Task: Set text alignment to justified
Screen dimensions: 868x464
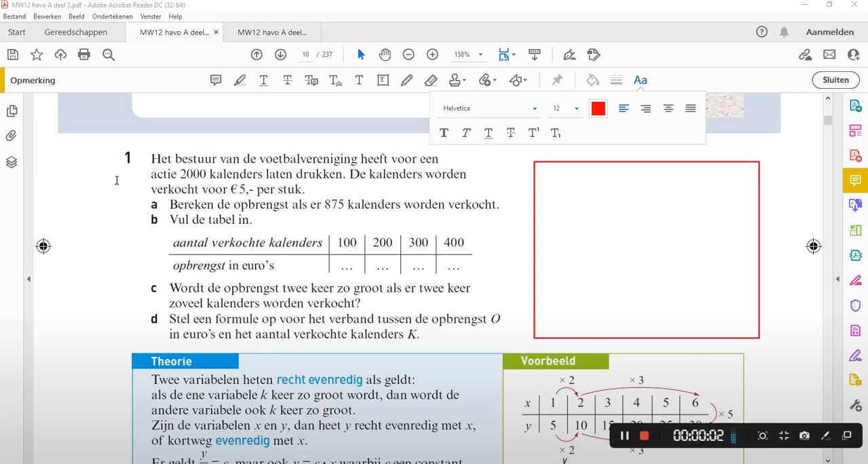Action: [691, 109]
